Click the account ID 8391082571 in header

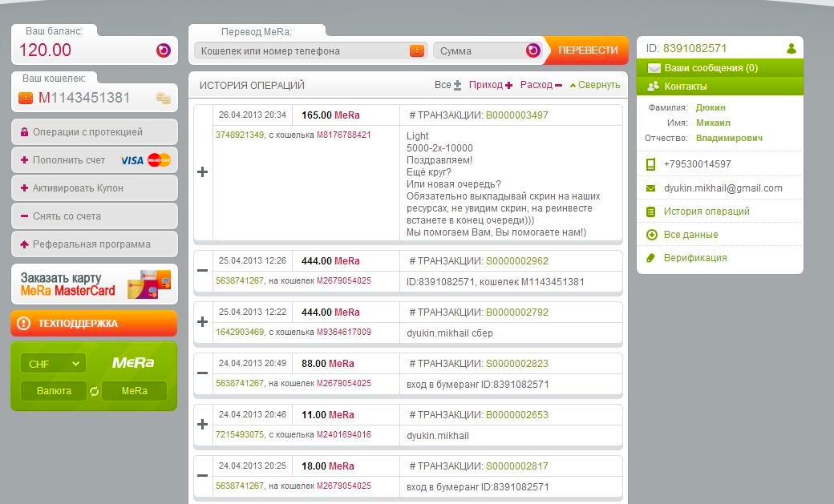coord(694,48)
